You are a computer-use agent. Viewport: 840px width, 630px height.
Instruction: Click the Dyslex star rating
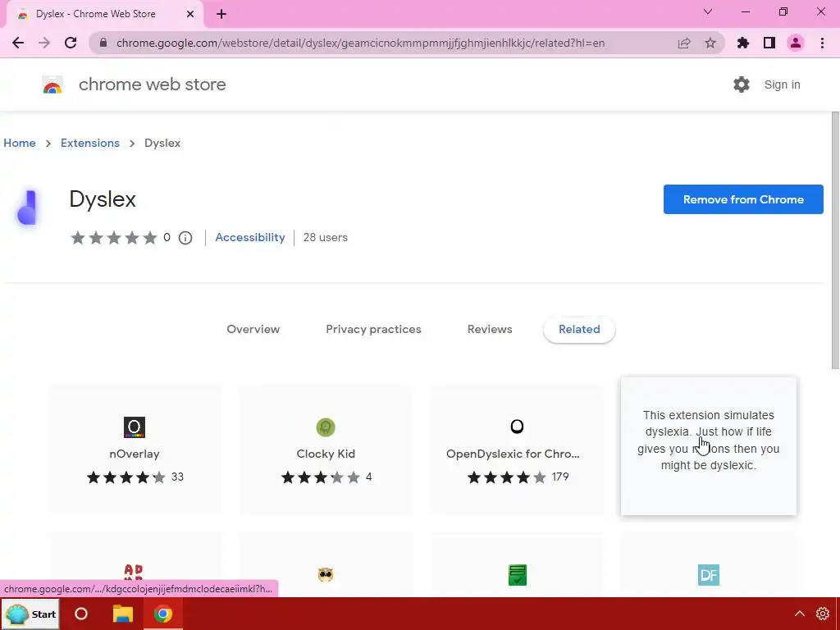113,238
